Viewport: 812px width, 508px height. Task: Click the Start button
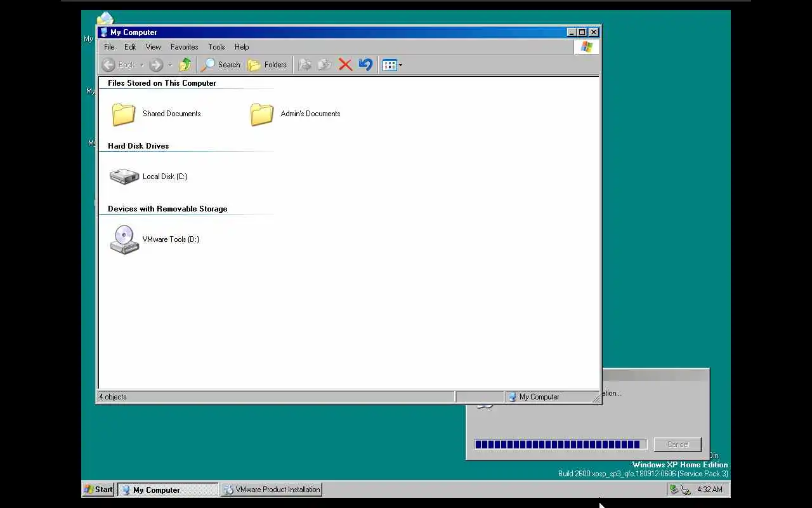tap(99, 490)
